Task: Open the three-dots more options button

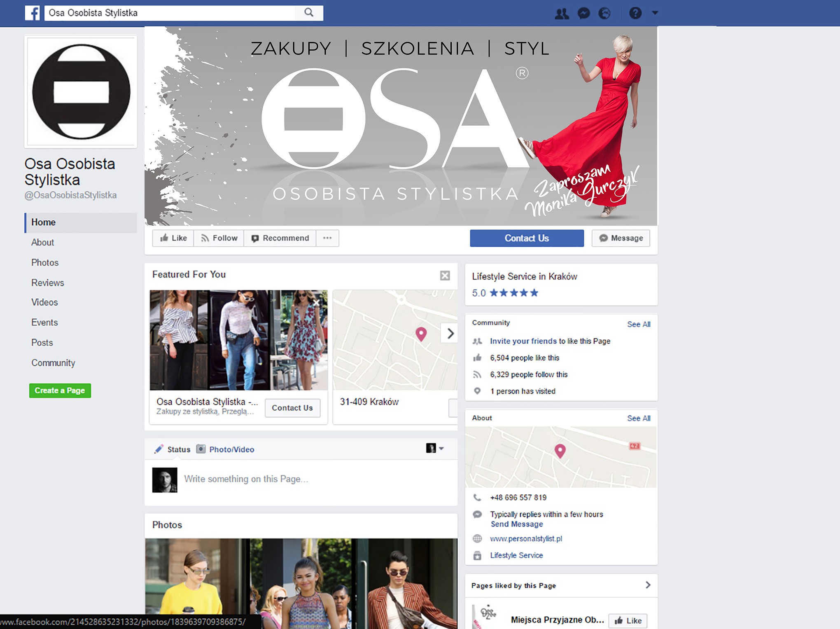Action: (327, 238)
